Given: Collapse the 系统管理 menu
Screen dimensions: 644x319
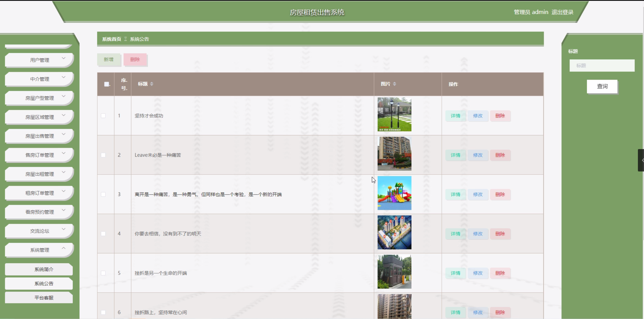Looking at the screenshot, I should pyautogui.click(x=39, y=250).
